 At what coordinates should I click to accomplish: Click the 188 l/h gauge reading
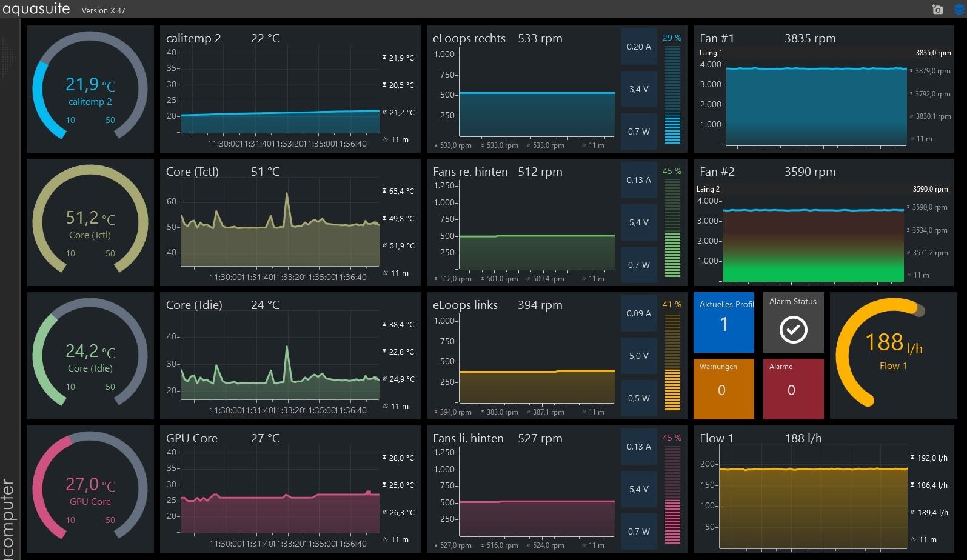pyautogui.click(x=894, y=343)
